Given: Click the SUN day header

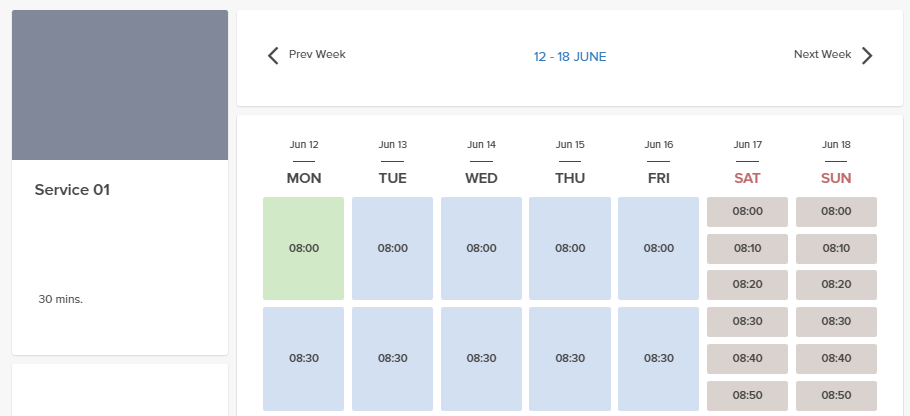Looking at the screenshot, I should [836, 179].
